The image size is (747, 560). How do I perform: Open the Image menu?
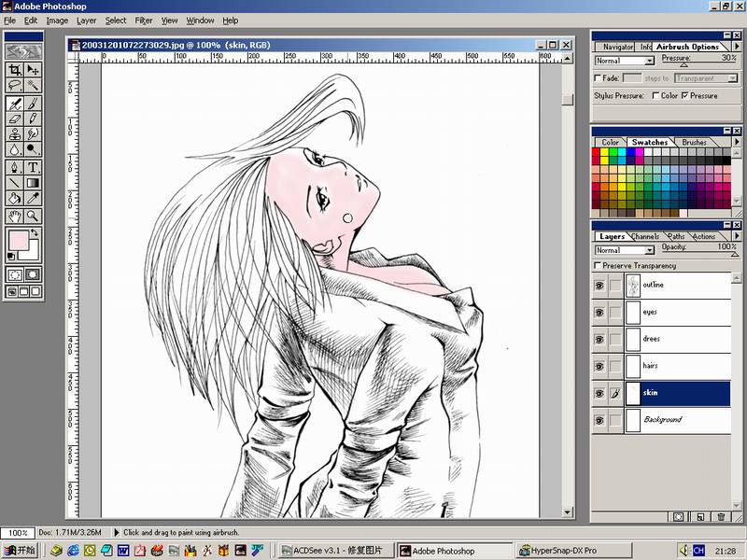57,21
